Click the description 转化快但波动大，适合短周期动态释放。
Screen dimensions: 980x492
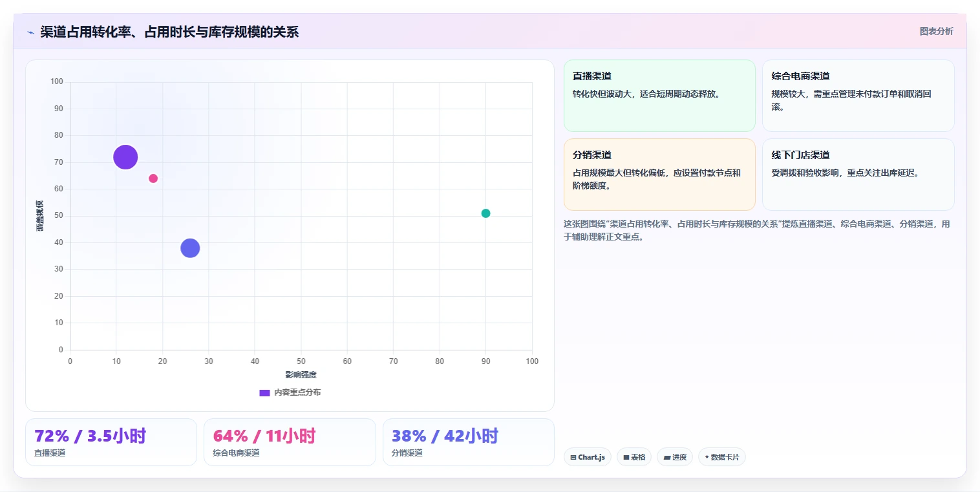[x=646, y=94]
